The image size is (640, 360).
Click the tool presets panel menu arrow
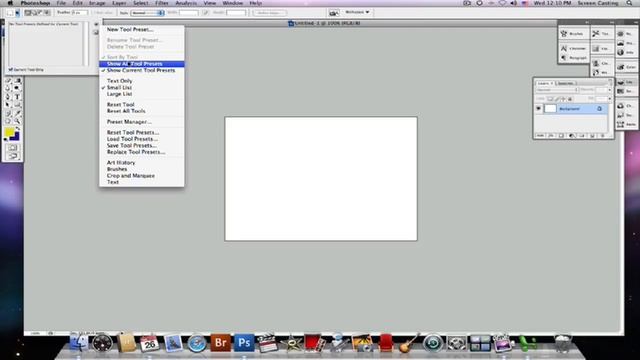[x=96, y=24]
